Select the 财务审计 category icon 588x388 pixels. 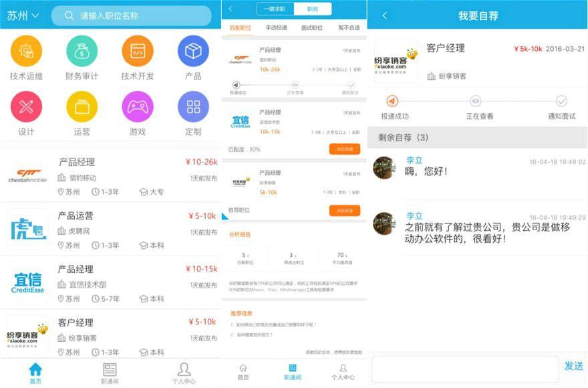pyautogui.click(x=82, y=51)
